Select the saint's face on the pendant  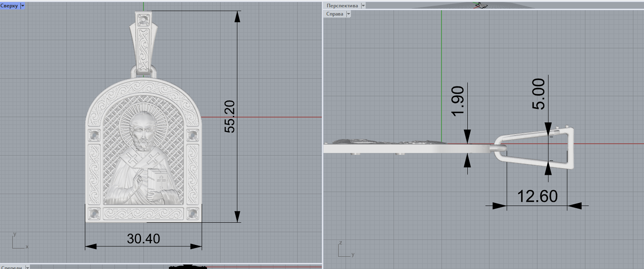tap(143, 127)
